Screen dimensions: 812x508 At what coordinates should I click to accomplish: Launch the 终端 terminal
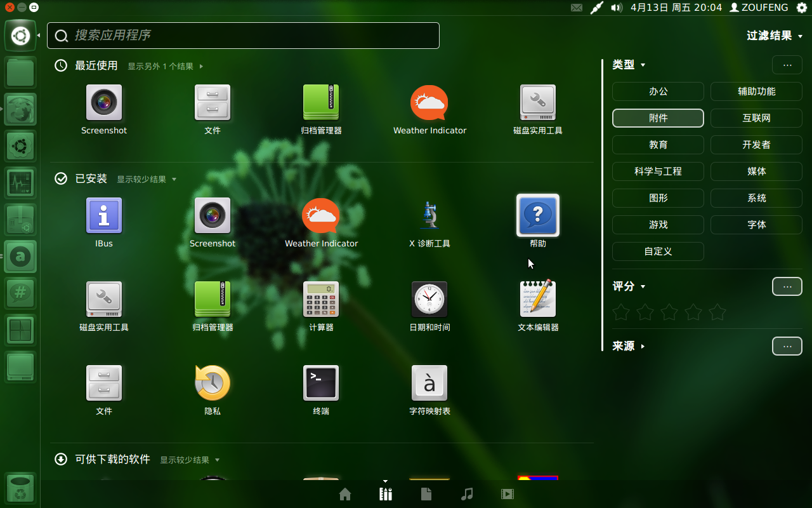pyautogui.click(x=321, y=390)
